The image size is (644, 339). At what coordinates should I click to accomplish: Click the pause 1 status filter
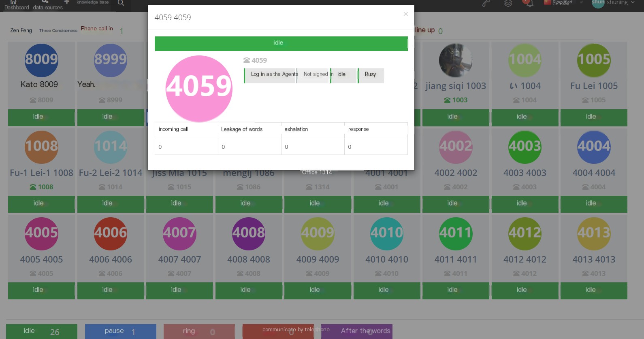121,331
